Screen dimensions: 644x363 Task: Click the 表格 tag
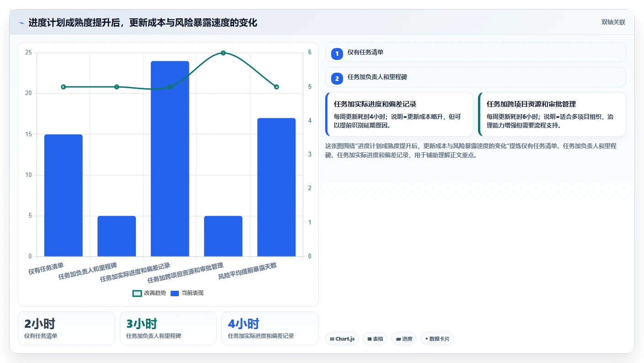(375, 339)
